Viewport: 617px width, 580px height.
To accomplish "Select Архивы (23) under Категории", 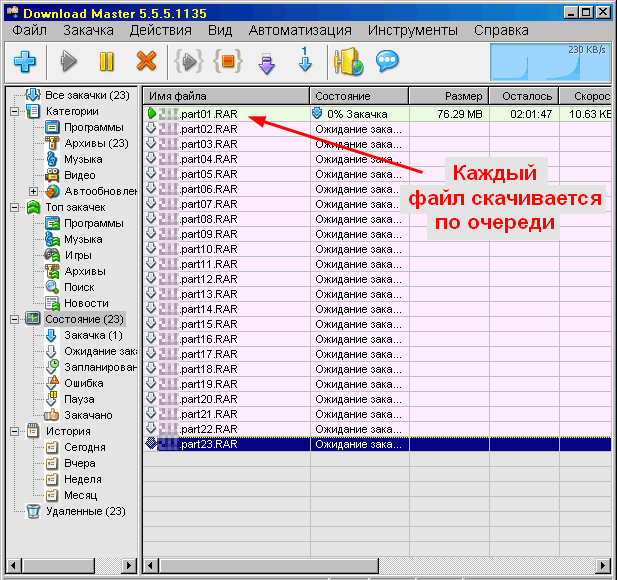I will 96,143.
